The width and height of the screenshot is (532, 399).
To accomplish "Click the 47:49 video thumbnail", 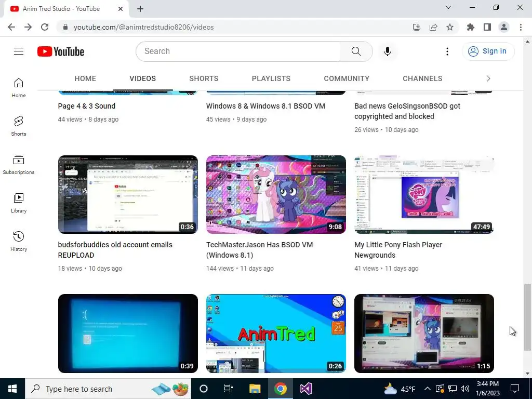I will [424, 194].
